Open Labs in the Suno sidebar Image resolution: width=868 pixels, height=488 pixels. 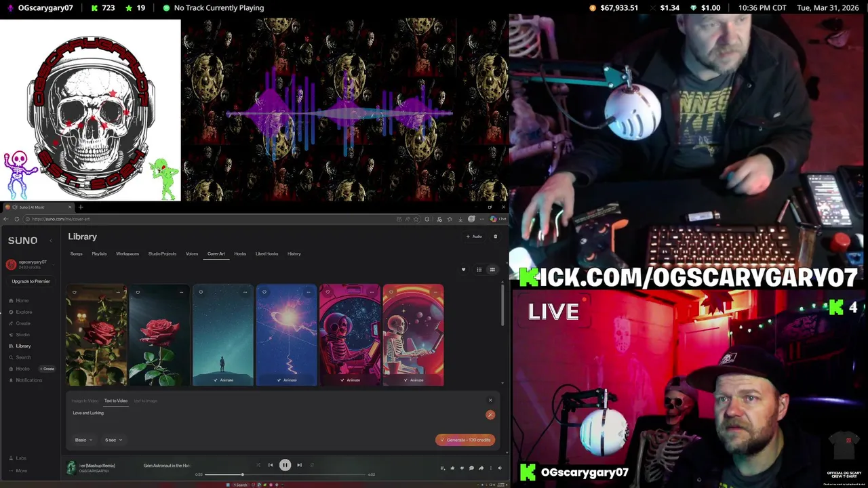point(18,458)
